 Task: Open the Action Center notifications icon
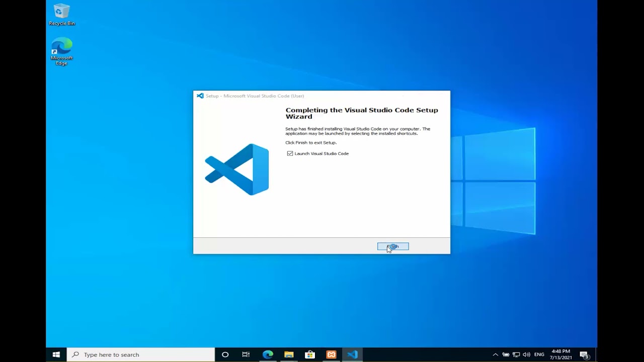(584, 354)
